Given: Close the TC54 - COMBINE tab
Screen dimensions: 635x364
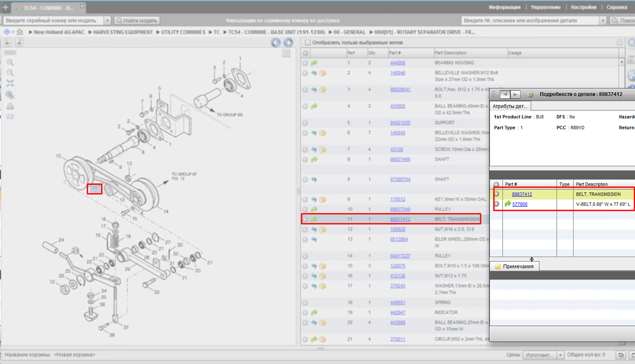Looking at the screenshot, I should coord(82,6).
